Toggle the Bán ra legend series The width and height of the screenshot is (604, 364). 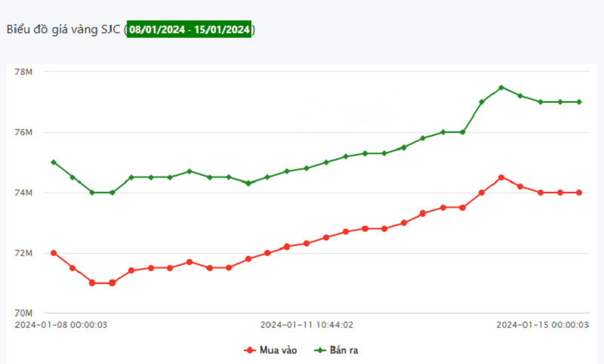click(336, 350)
